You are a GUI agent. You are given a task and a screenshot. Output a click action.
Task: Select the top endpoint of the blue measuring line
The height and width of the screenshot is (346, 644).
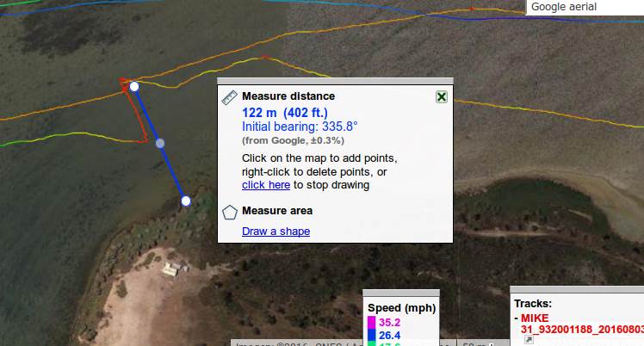pyautogui.click(x=134, y=87)
